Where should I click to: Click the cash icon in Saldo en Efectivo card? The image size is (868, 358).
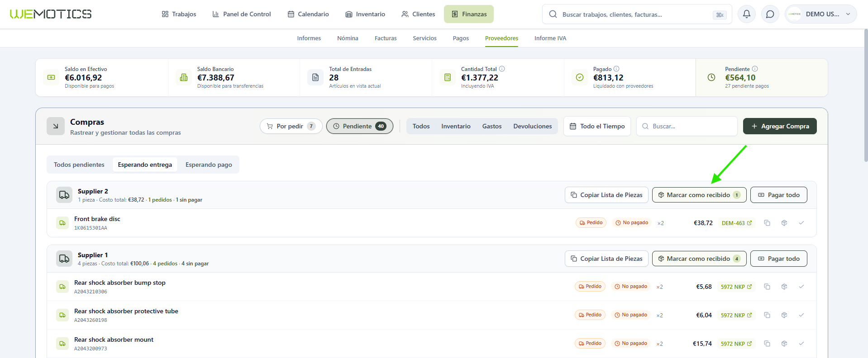click(x=51, y=77)
